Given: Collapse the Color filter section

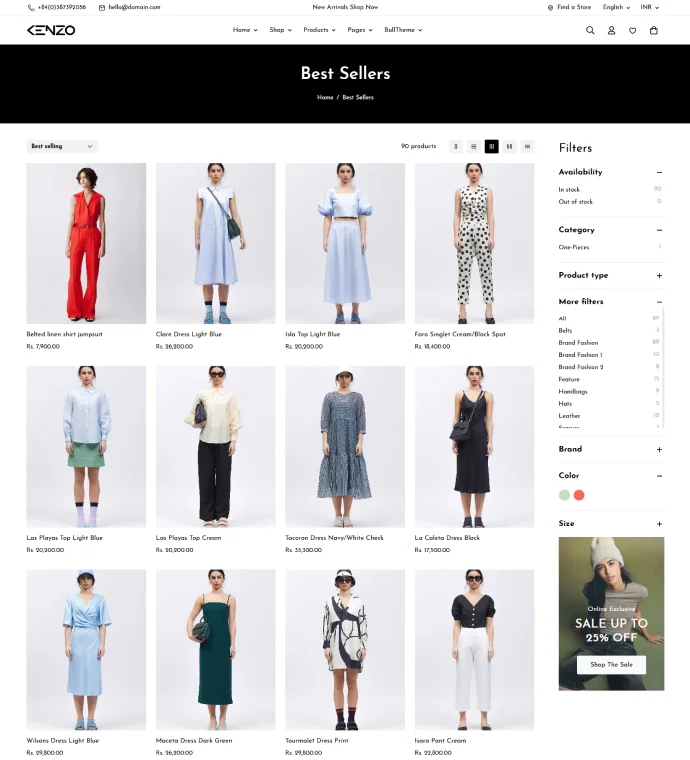Looking at the screenshot, I should (x=659, y=476).
